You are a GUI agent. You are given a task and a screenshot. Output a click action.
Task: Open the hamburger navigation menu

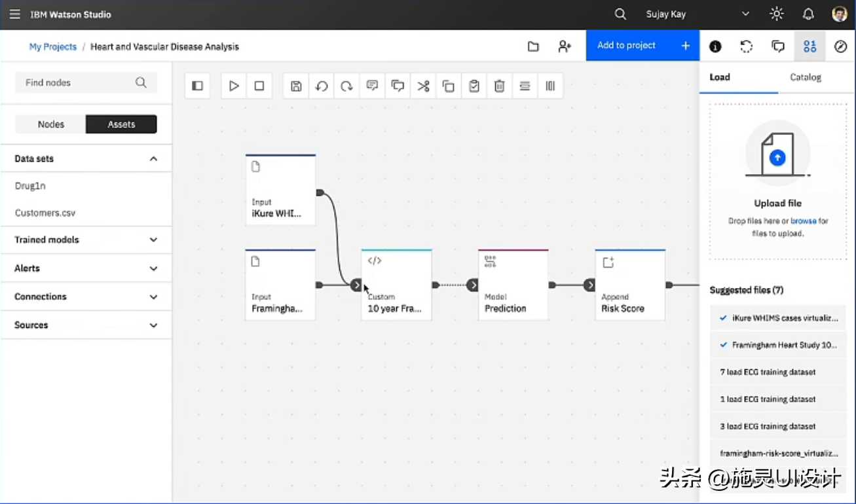(x=14, y=14)
